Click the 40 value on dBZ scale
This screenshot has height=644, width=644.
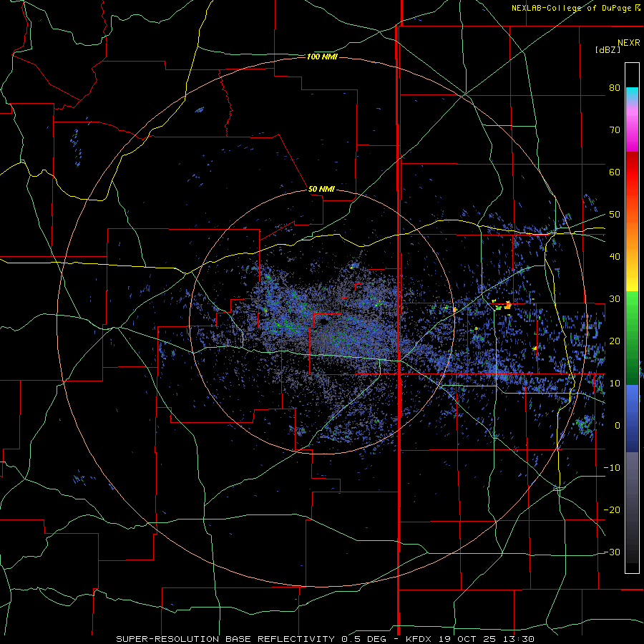[615, 257]
